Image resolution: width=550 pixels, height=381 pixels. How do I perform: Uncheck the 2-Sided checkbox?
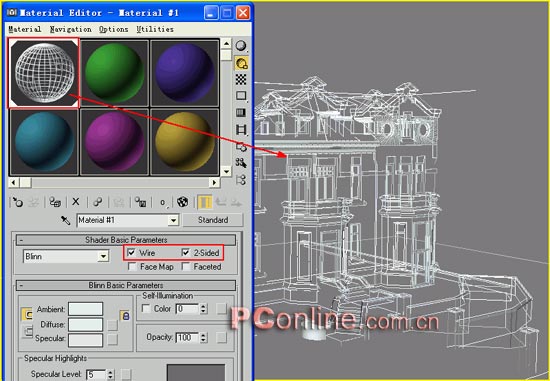click(x=186, y=253)
